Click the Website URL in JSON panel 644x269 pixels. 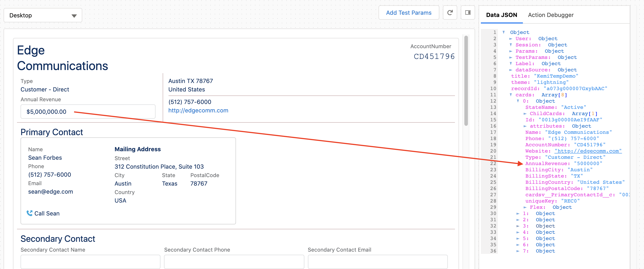tap(588, 151)
